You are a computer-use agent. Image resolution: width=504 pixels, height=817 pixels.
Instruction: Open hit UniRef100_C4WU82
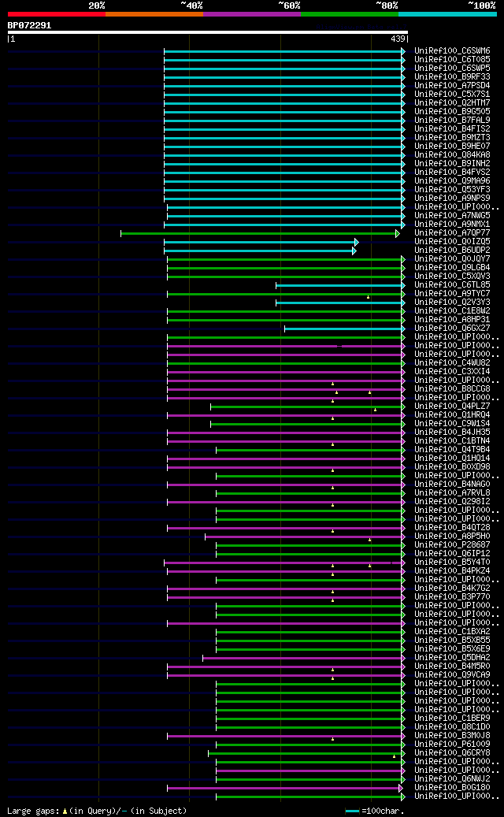click(453, 362)
